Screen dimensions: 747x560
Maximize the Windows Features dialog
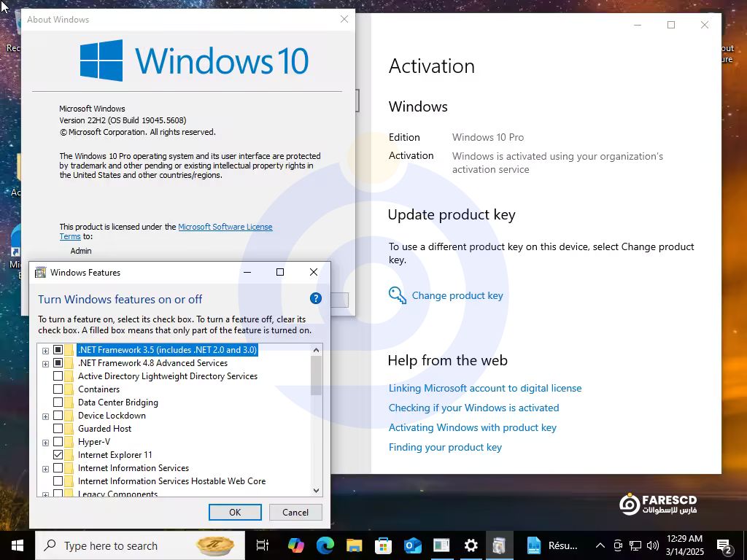point(280,272)
